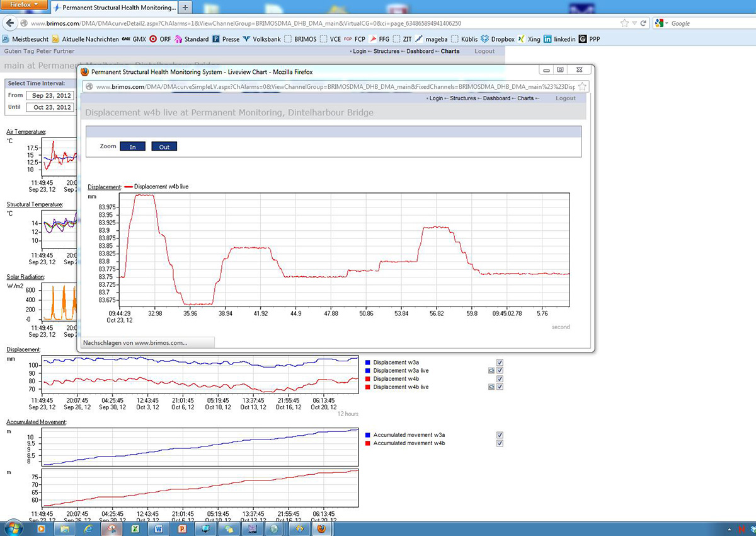Open a new browser tab

click(185, 8)
